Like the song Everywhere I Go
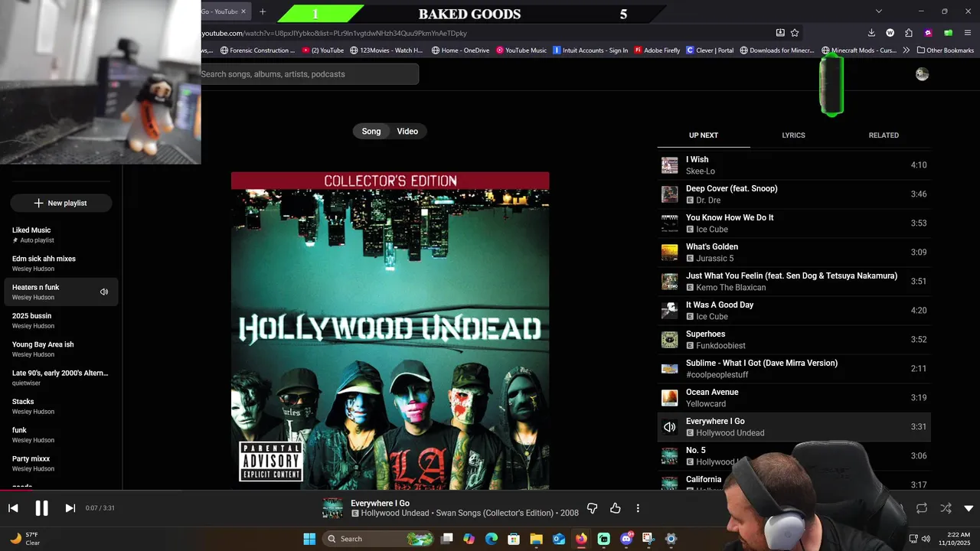 [615, 508]
